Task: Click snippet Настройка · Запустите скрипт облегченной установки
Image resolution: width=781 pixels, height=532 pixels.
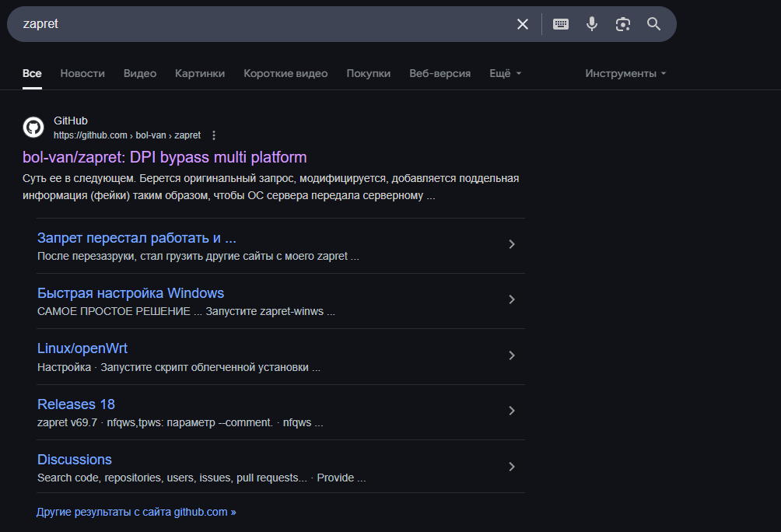Action: point(179,368)
